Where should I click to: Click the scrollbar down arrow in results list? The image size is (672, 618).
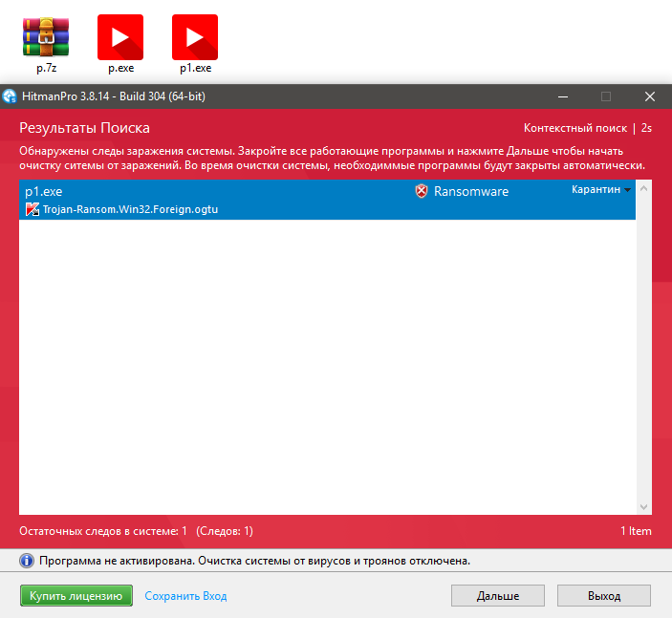[x=643, y=506]
